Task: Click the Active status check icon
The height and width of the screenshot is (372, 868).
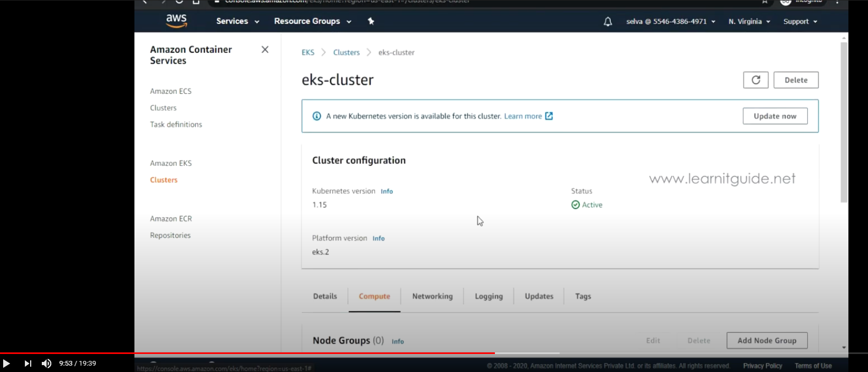Action: click(x=575, y=205)
